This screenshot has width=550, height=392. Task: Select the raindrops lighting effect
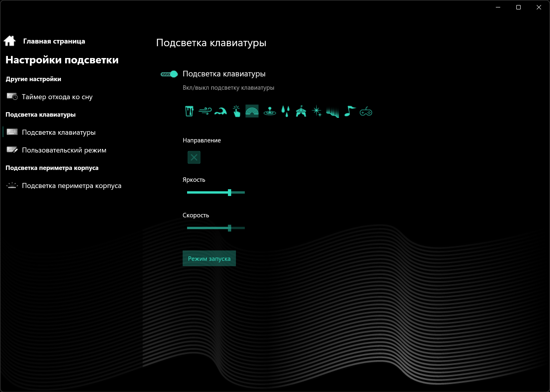point(285,111)
